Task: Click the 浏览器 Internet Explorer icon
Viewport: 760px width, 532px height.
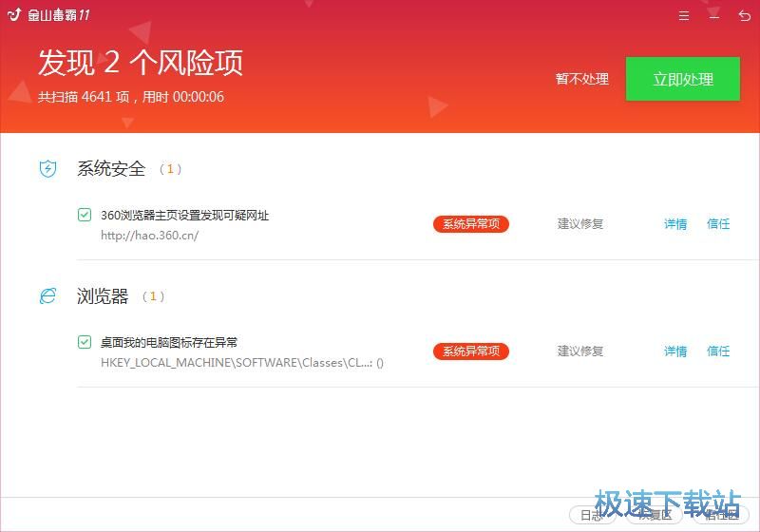Action: [x=47, y=295]
